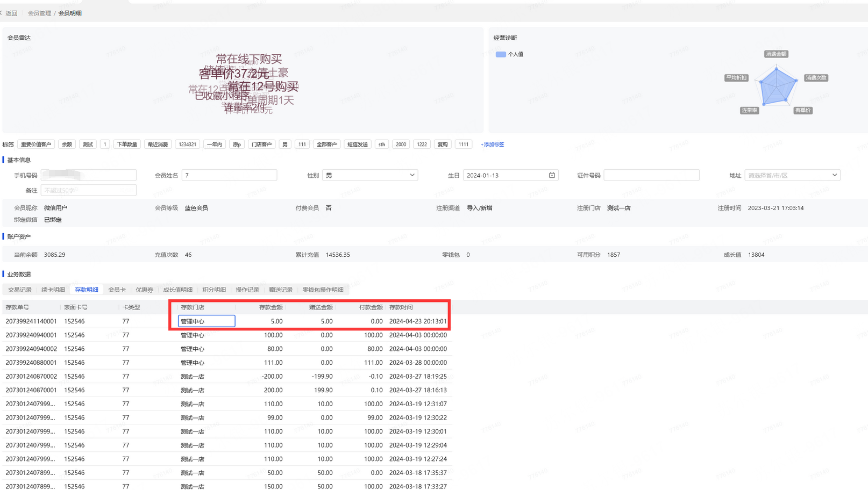Click the 消费次数 radar chart label
Image resolution: width=868 pixels, height=490 pixels.
pyautogui.click(x=816, y=78)
